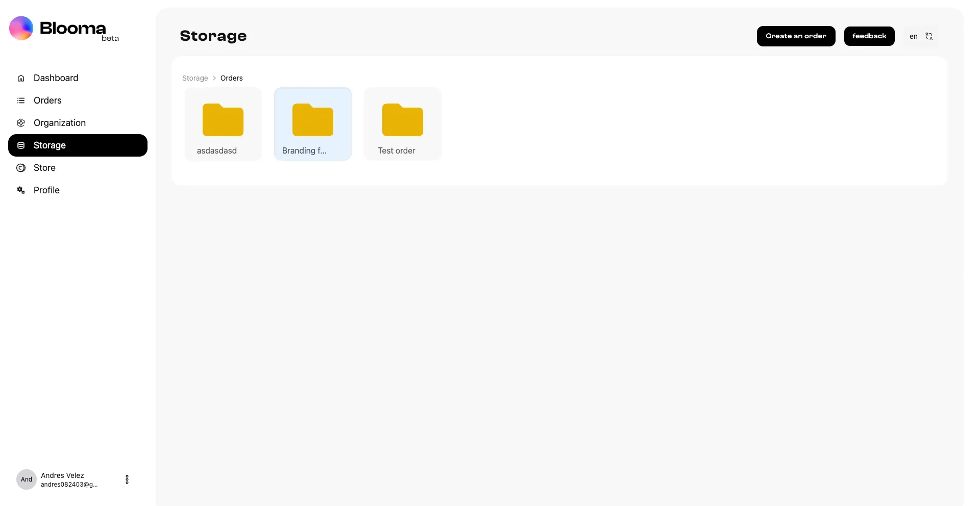This screenshot has width=980, height=506.
Task: Click the Blooma gradient logo
Action: pyautogui.click(x=21, y=28)
